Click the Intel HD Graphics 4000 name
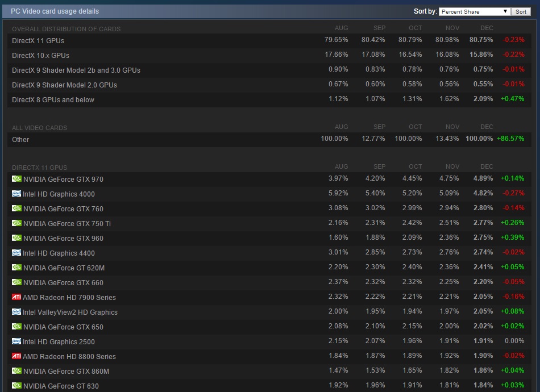The width and height of the screenshot is (540, 392). click(x=59, y=194)
